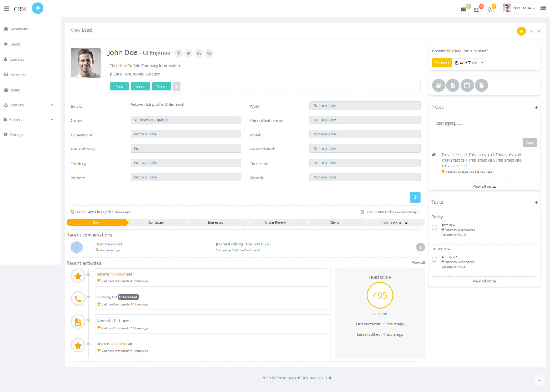Open John Doe's Twitter profile icon
The image size is (550, 392).
click(189, 53)
